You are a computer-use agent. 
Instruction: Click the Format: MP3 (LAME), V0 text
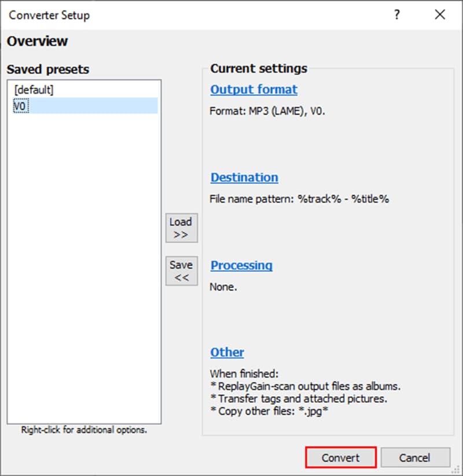pyautogui.click(x=267, y=111)
